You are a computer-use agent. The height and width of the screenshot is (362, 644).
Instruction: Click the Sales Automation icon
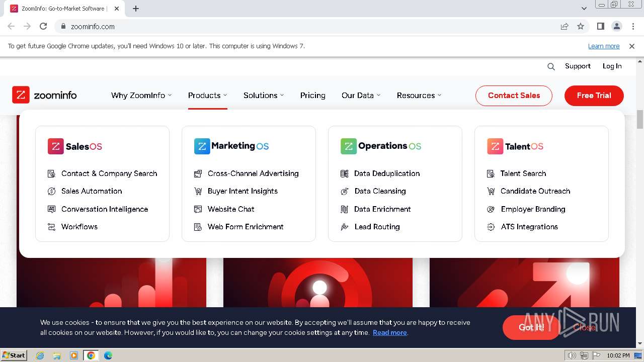[51, 191]
